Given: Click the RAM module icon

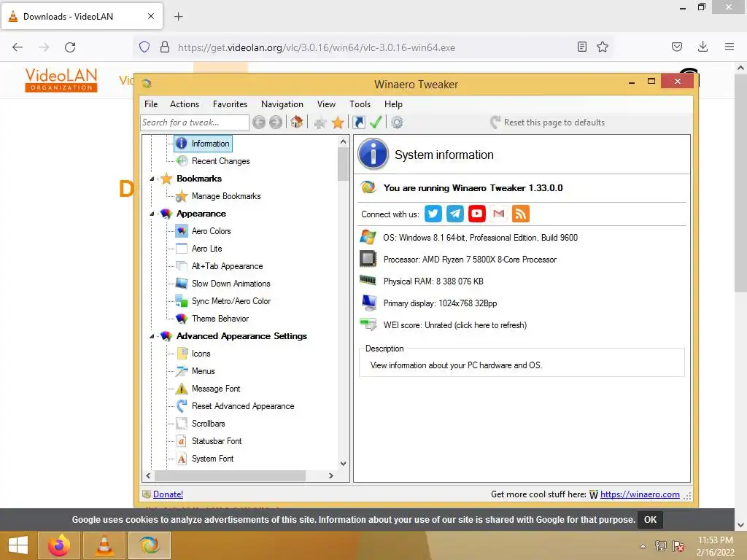Looking at the screenshot, I should click(x=368, y=281).
